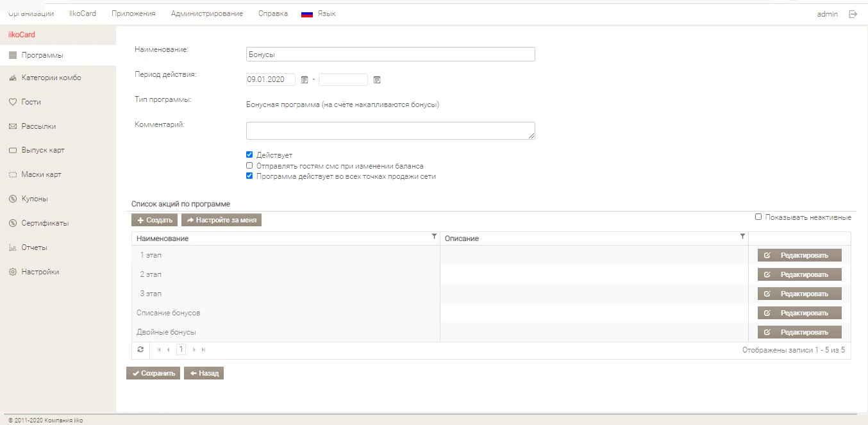
Task: Open filter for Описание column
Action: point(742,237)
